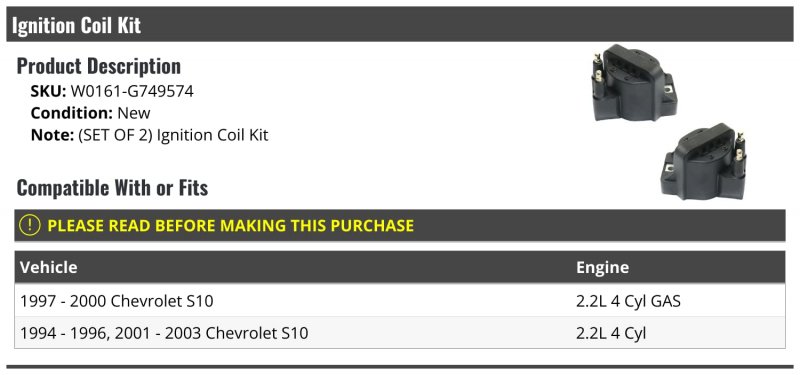Click the Product Description heading
800x375 pixels.
[x=99, y=66]
